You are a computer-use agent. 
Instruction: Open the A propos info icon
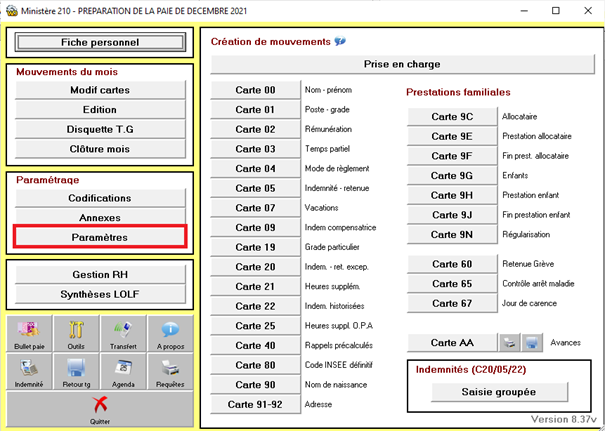[169, 335]
